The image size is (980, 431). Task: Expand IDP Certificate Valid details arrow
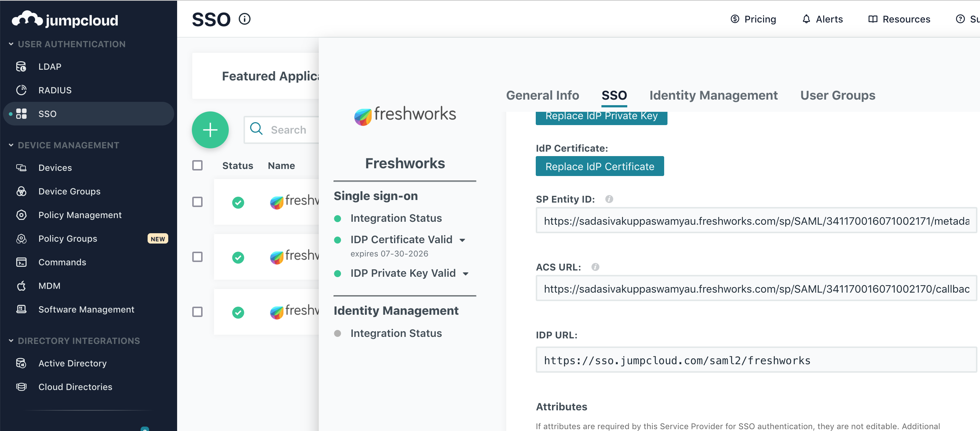click(462, 240)
